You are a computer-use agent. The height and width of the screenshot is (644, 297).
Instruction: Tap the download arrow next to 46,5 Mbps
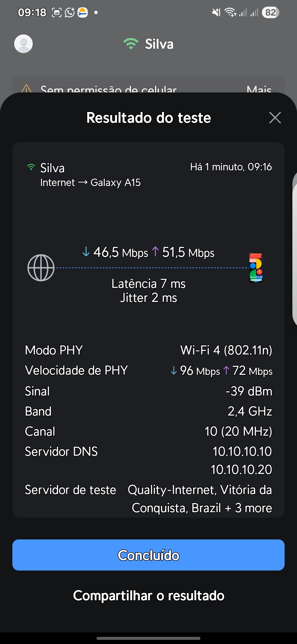click(x=86, y=252)
